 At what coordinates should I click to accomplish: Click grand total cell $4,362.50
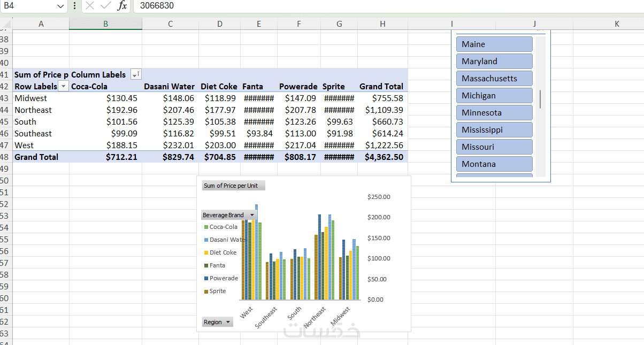pyautogui.click(x=382, y=157)
